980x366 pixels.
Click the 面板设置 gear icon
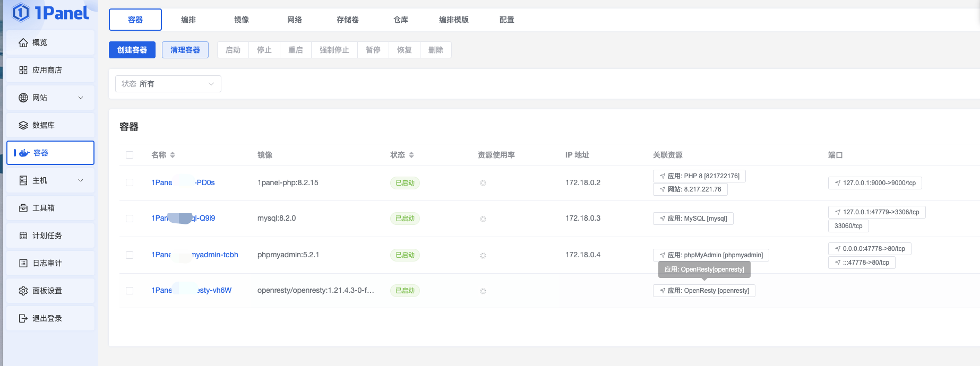point(23,291)
